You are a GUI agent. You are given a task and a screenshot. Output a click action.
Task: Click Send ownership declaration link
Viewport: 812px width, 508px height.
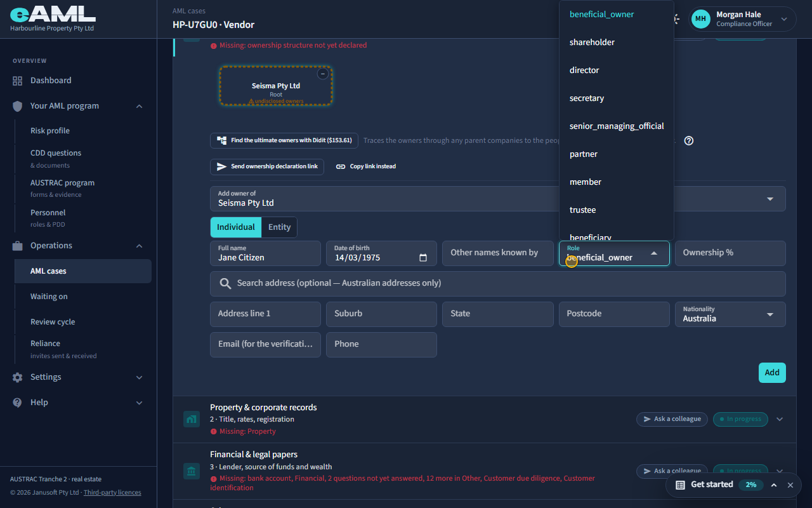[x=267, y=166]
